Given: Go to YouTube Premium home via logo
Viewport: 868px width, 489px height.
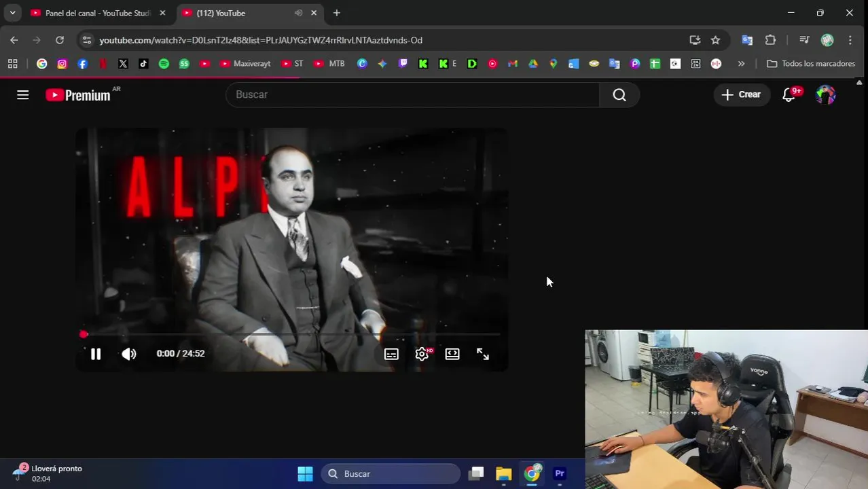Looking at the screenshot, I should [x=78, y=95].
